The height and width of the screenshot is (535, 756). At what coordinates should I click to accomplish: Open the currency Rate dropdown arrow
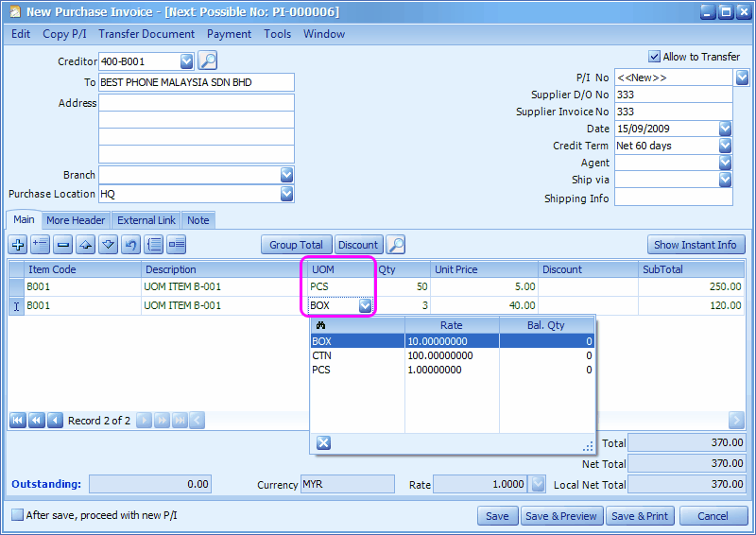point(538,484)
